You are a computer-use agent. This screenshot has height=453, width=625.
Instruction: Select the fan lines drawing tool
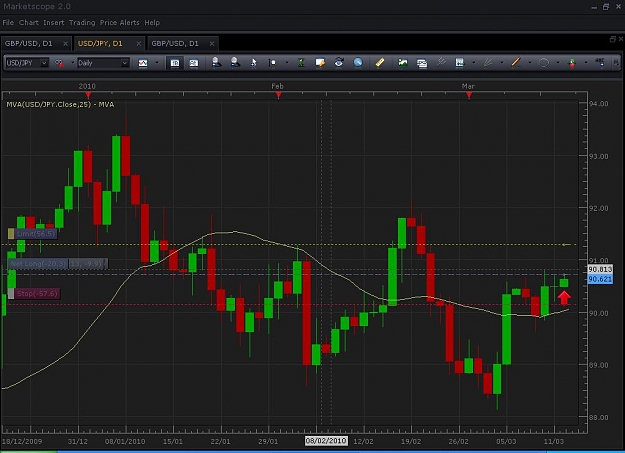[487, 63]
